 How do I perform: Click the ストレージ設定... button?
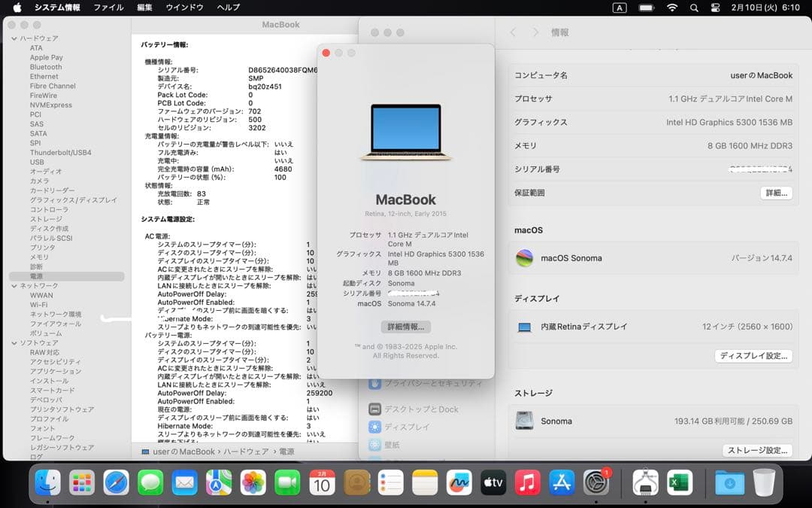(x=759, y=450)
